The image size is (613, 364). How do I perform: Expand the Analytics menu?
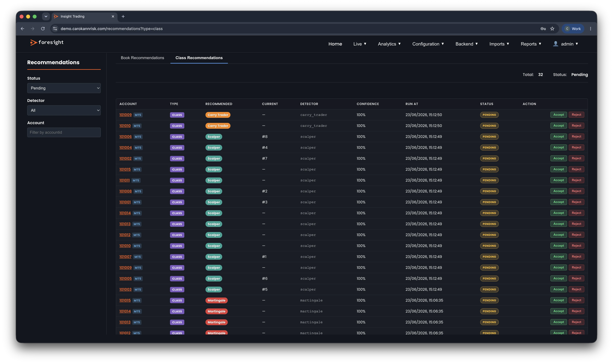[x=389, y=44]
